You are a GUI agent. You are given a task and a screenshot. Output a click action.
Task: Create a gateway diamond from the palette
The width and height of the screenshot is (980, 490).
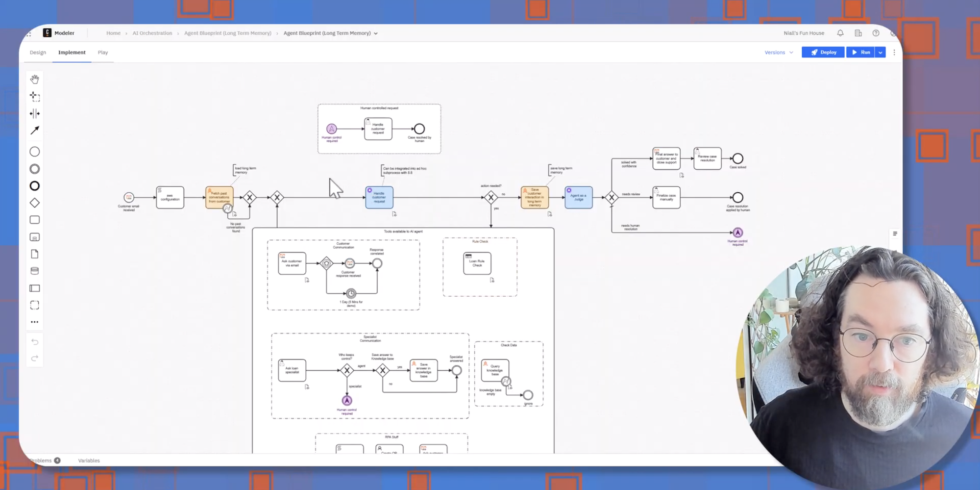(34, 203)
